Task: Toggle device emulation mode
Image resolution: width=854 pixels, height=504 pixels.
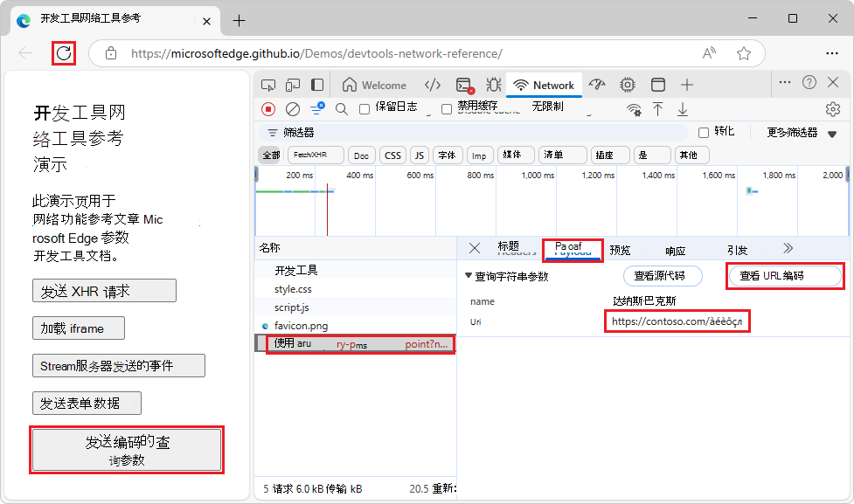Action: (293, 85)
